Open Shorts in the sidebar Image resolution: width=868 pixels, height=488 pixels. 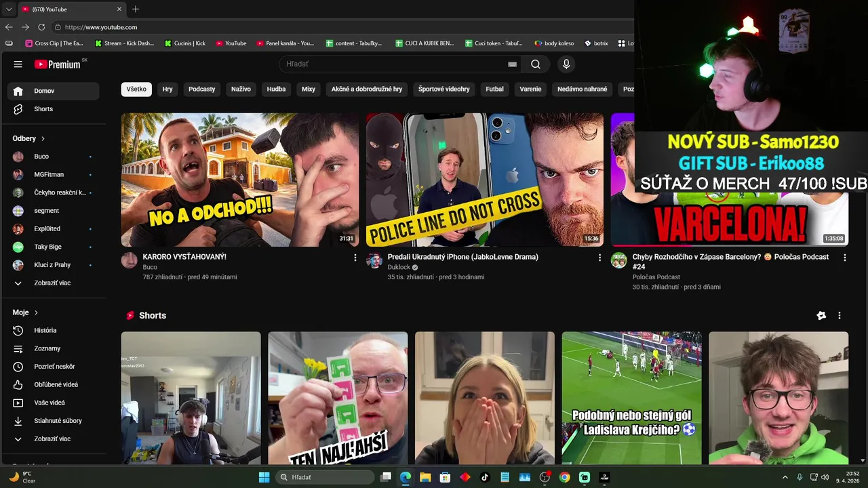(54, 109)
